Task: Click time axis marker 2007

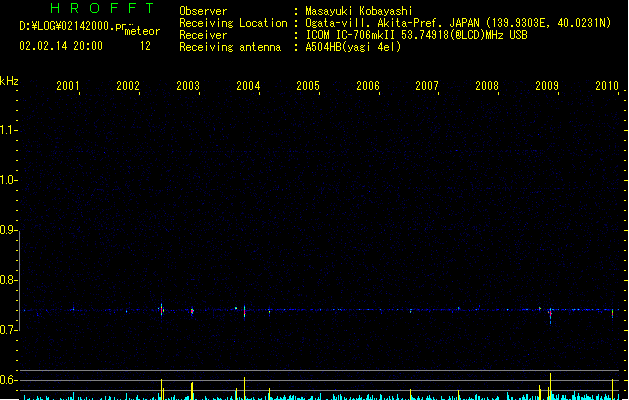Action: (x=427, y=85)
